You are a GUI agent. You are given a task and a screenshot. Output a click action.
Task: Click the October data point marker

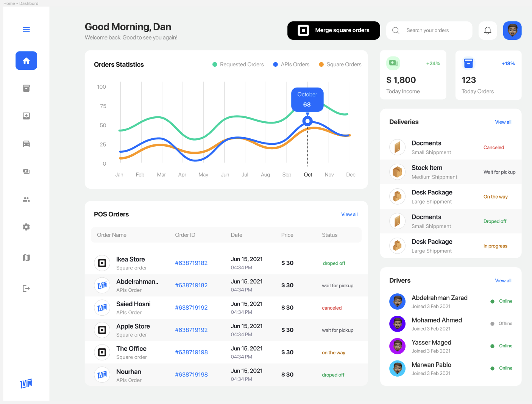pos(307,121)
